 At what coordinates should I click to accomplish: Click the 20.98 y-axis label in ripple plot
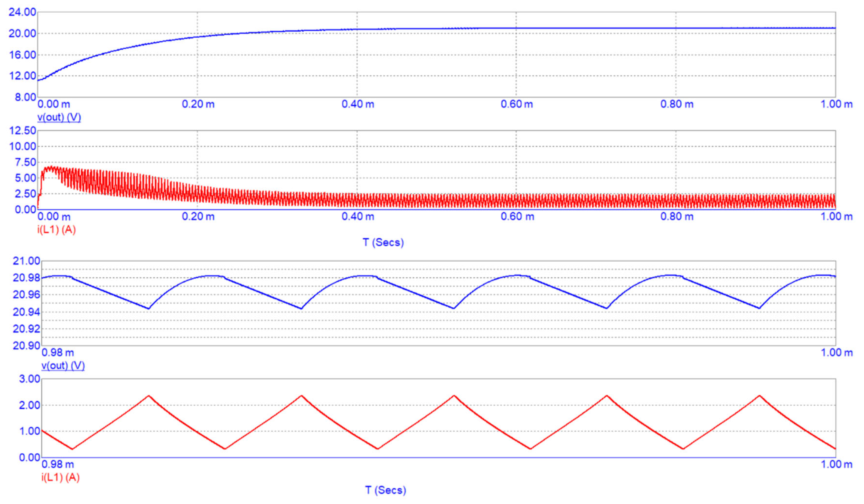tap(26, 278)
